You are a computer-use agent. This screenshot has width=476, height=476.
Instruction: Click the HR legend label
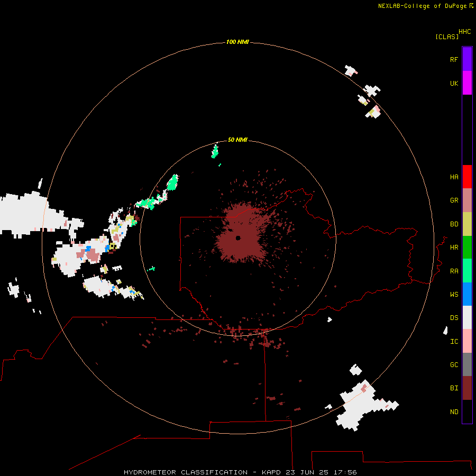(x=454, y=248)
